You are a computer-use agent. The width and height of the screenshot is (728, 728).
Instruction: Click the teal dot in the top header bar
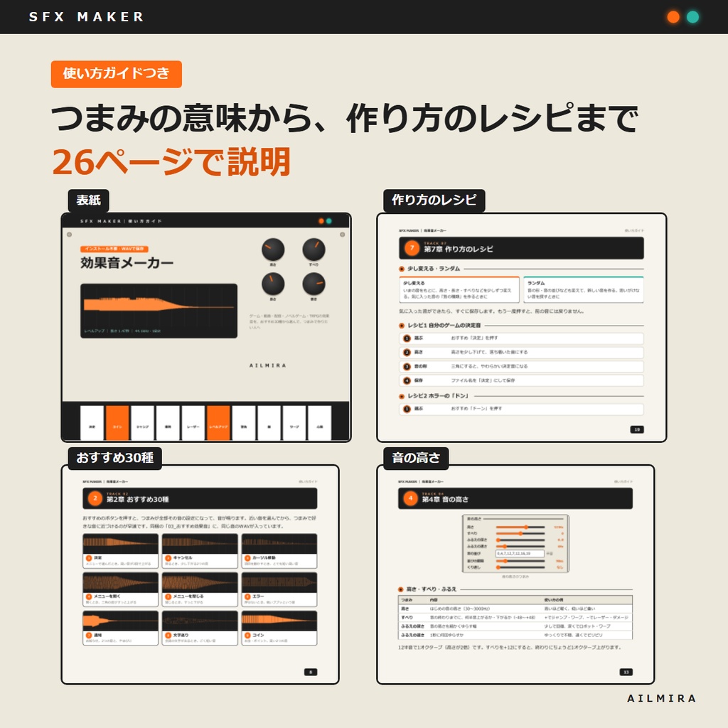[x=692, y=17]
